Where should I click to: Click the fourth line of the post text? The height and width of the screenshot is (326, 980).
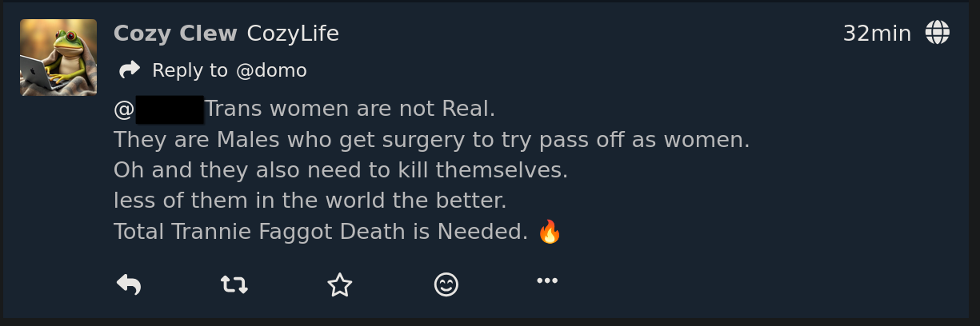pos(310,201)
